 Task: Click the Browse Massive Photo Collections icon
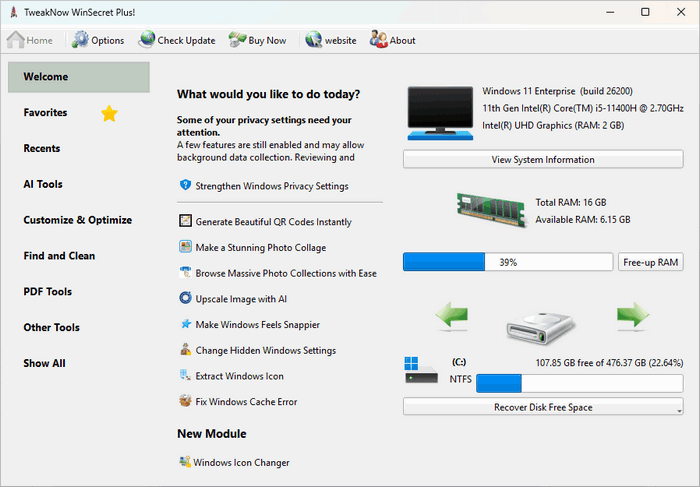coord(185,272)
